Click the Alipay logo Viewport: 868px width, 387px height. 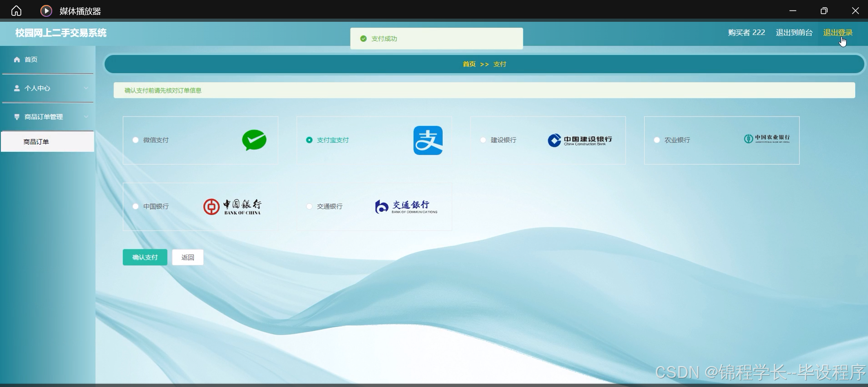coord(428,140)
